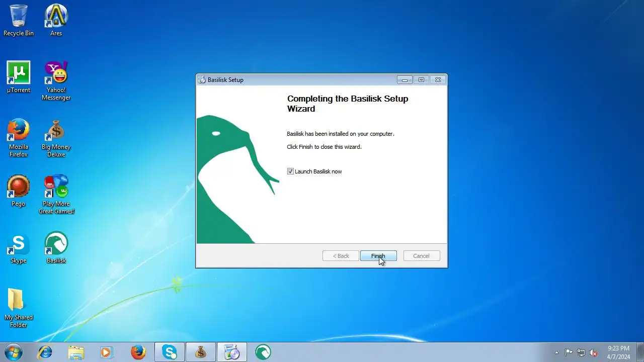Screen dimensions: 644x362
Task: Open the clock showing 9:23 PM
Action: (618, 352)
